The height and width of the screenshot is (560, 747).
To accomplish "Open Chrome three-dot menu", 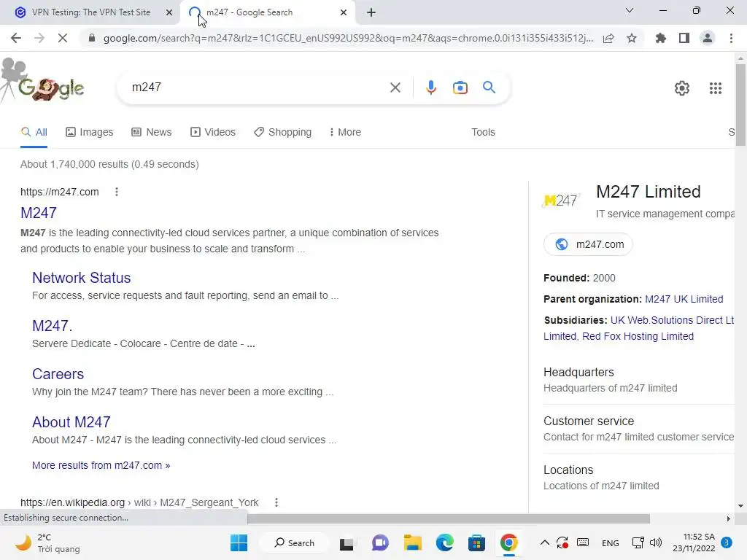I will pos(731,38).
